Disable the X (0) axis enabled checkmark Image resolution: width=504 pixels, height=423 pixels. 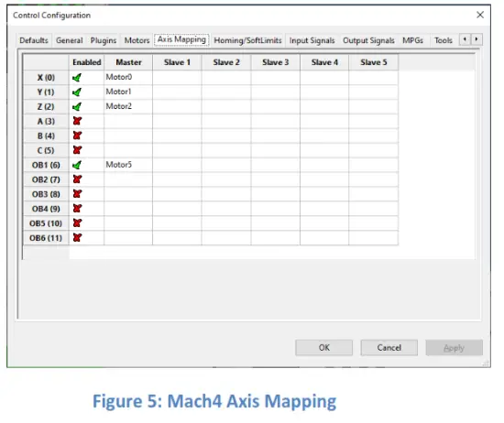click(x=77, y=78)
